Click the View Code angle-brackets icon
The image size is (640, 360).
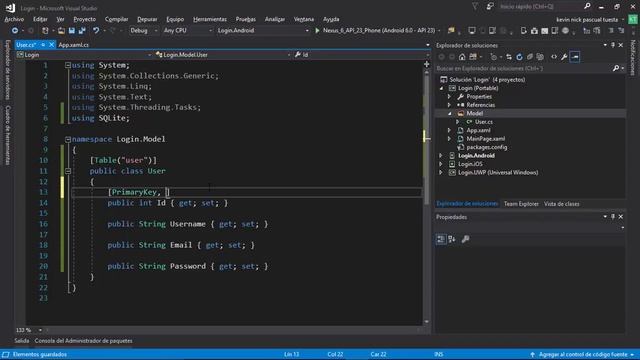tap(554, 57)
